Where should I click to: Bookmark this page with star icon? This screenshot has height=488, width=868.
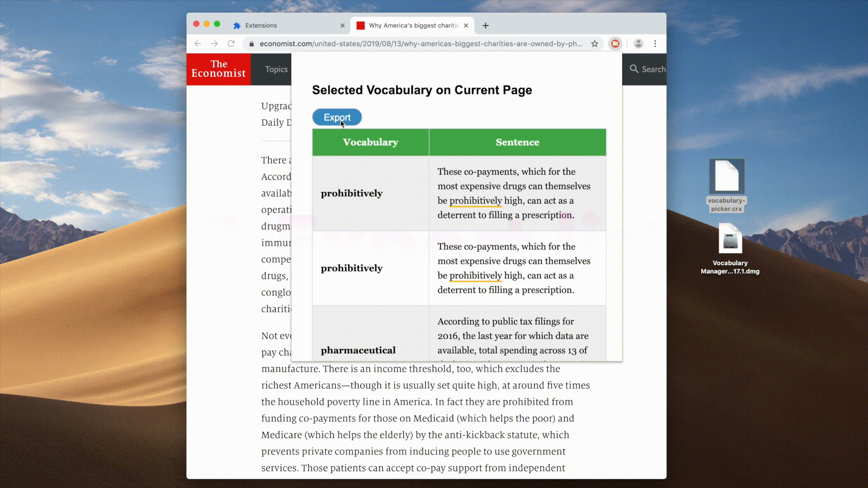pyautogui.click(x=594, y=44)
